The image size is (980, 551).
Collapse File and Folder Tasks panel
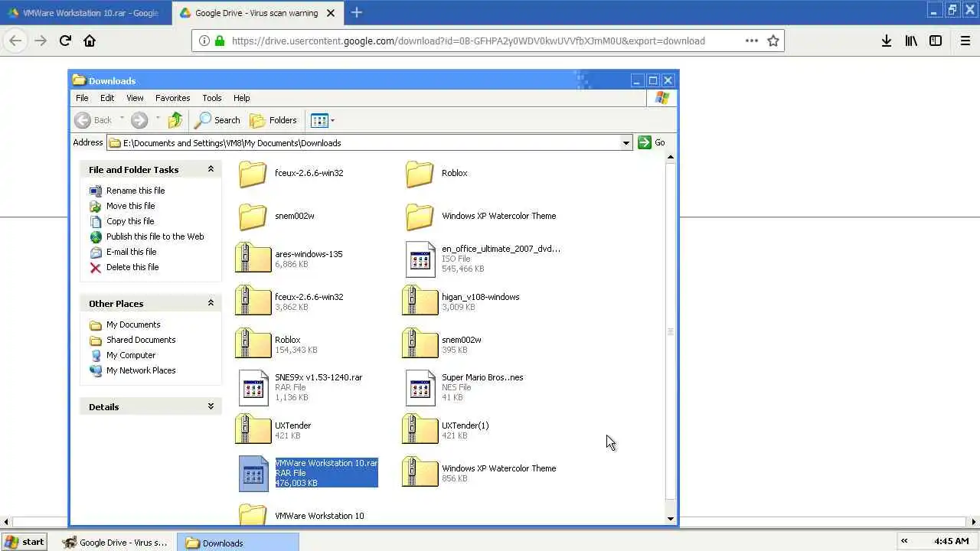coord(211,169)
